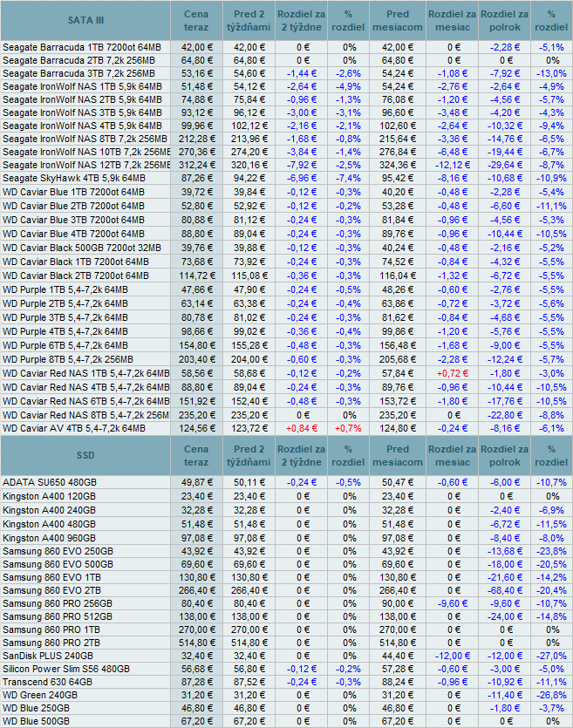Click the -6,96 € two-week difference
The height and width of the screenshot is (728, 573).
click(302, 178)
